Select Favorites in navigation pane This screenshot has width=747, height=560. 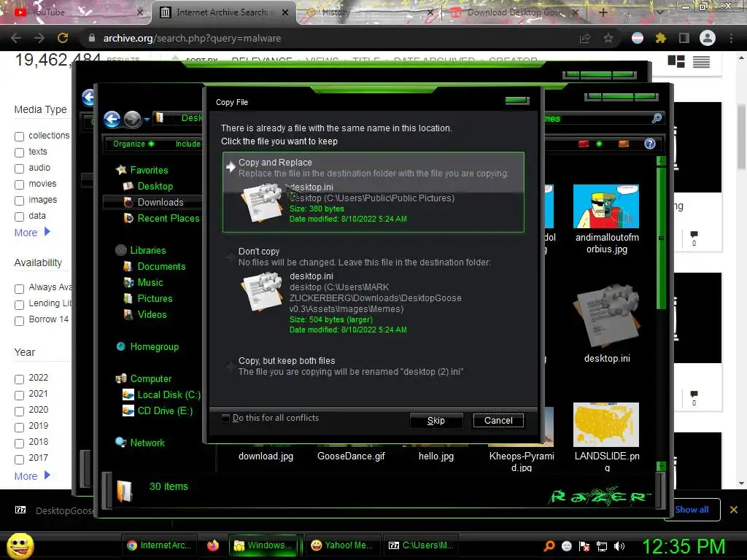[x=149, y=170]
